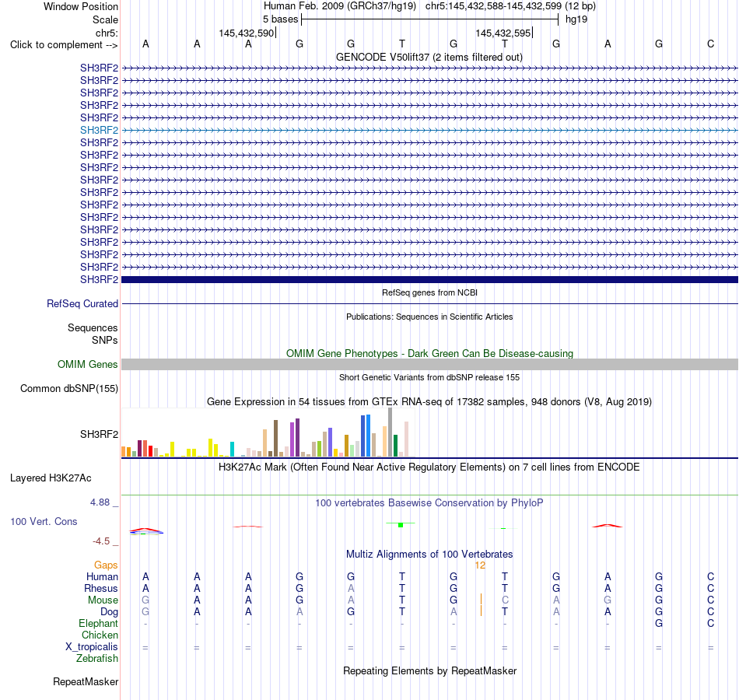Click the green 'OMIM Genes' label

[x=87, y=364]
